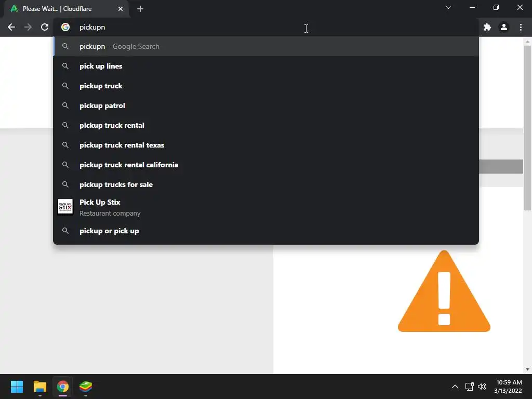Viewport: 532px width, 399px height.
Task: Open the volume speaker tray icon
Action: pyautogui.click(x=482, y=387)
